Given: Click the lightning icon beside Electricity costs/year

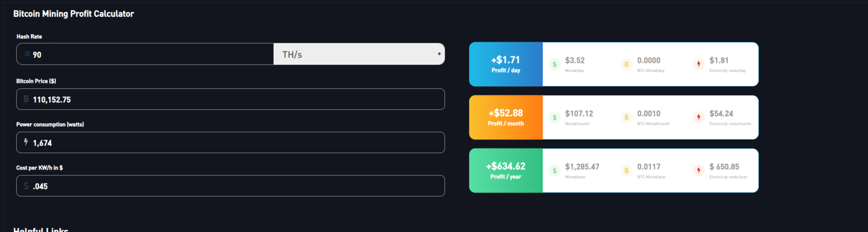Looking at the screenshot, I should point(699,171).
